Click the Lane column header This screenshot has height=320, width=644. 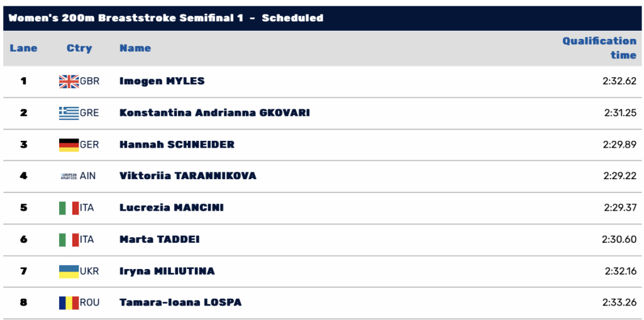(x=23, y=48)
